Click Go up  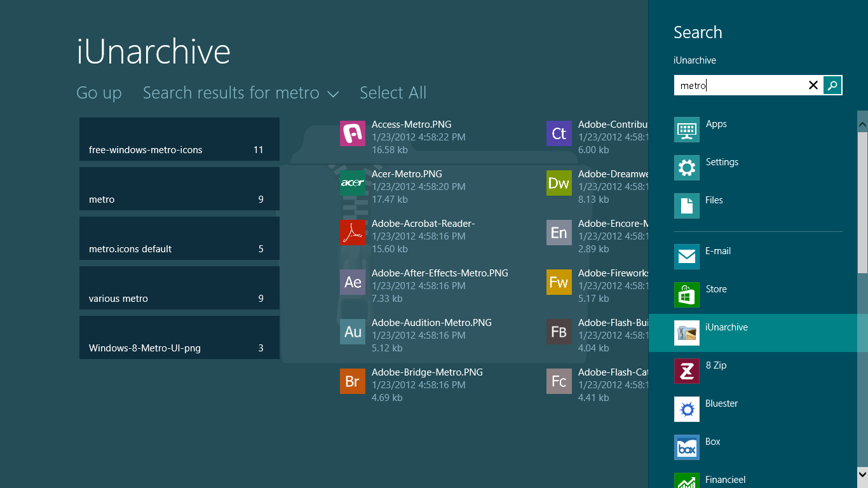tap(99, 93)
